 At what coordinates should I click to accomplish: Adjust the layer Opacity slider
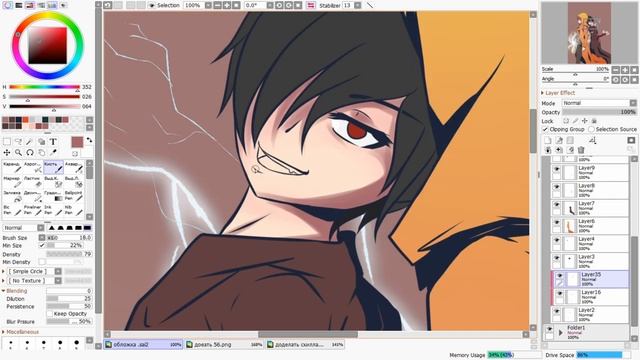click(x=599, y=112)
